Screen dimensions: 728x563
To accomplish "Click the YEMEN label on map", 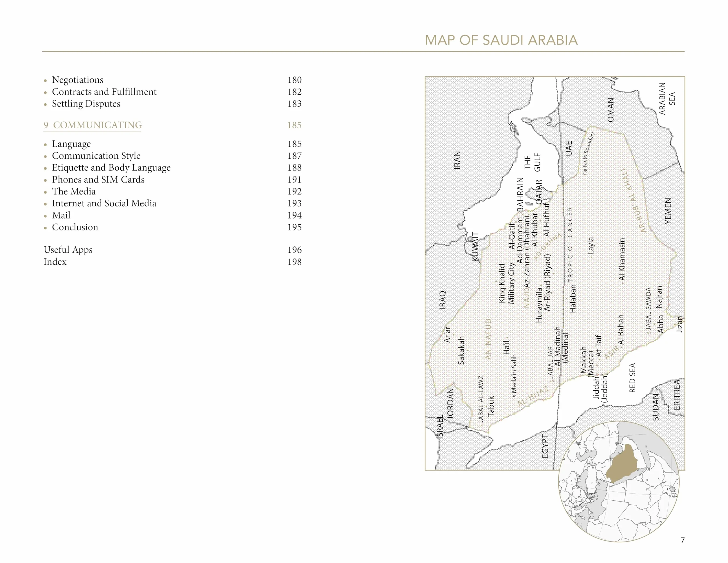I will [668, 211].
